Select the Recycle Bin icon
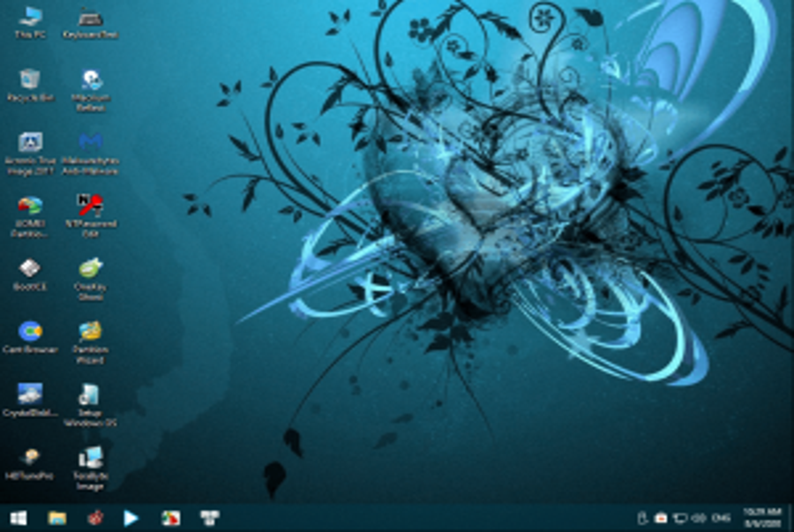The image size is (794, 532). pyautogui.click(x=30, y=86)
